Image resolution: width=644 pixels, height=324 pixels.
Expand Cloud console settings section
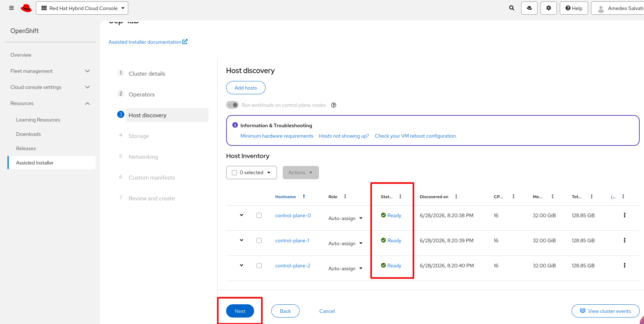50,87
